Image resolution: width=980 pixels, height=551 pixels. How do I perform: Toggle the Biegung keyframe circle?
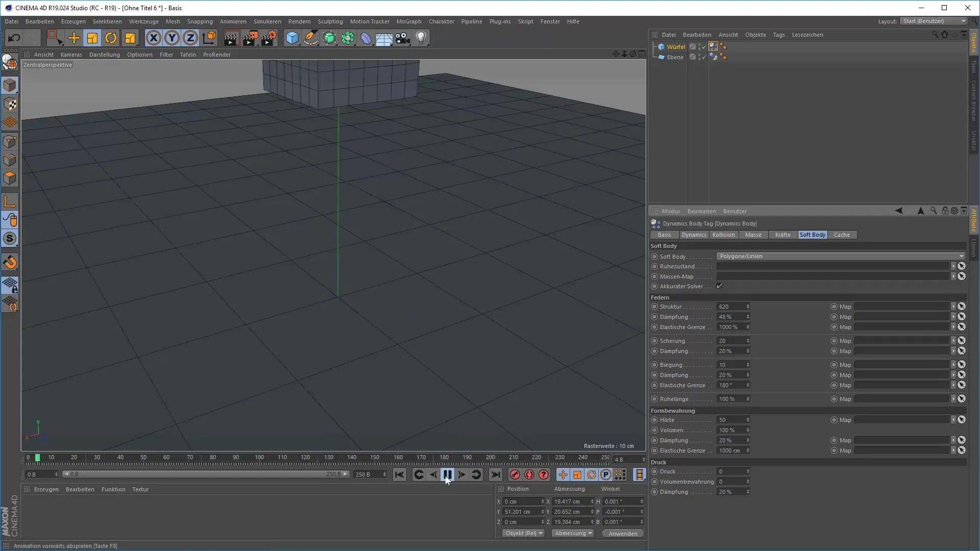(x=654, y=365)
